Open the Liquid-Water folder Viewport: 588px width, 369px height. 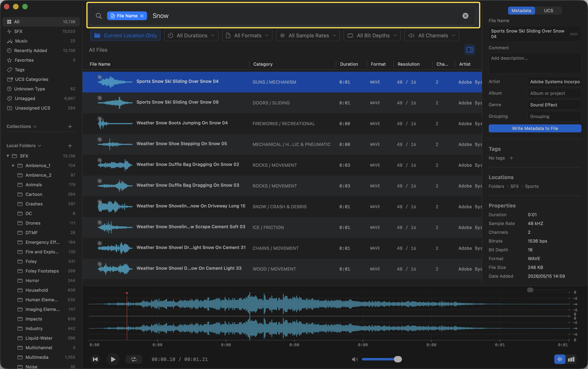41,338
